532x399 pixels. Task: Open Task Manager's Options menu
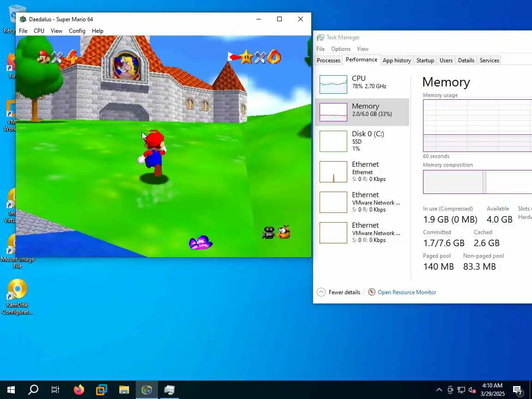[341, 49]
